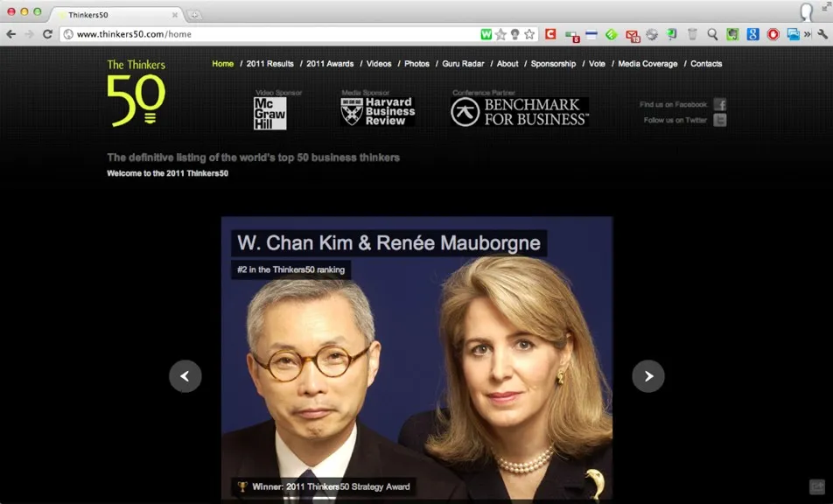Go to Photos section
The image size is (833, 504).
(417, 64)
